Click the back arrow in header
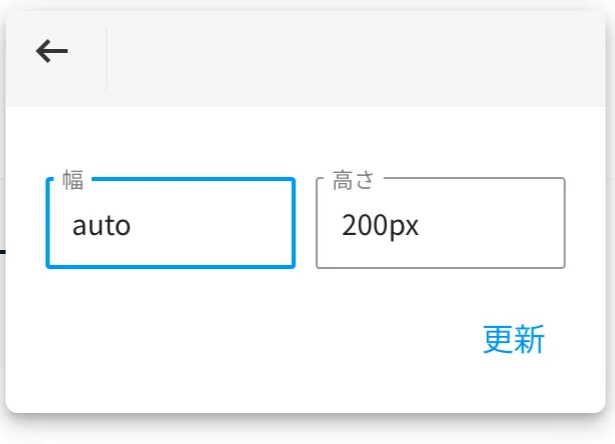 tap(52, 51)
